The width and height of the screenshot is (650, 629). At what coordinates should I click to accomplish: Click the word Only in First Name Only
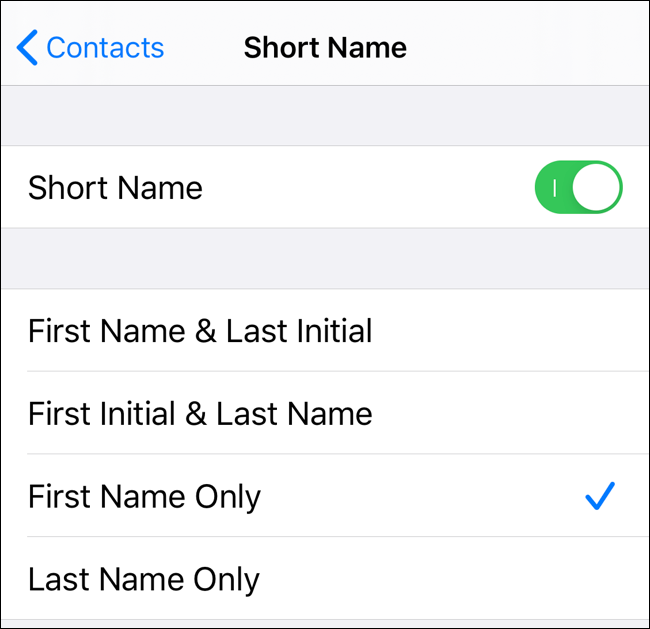(x=228, y=497)
